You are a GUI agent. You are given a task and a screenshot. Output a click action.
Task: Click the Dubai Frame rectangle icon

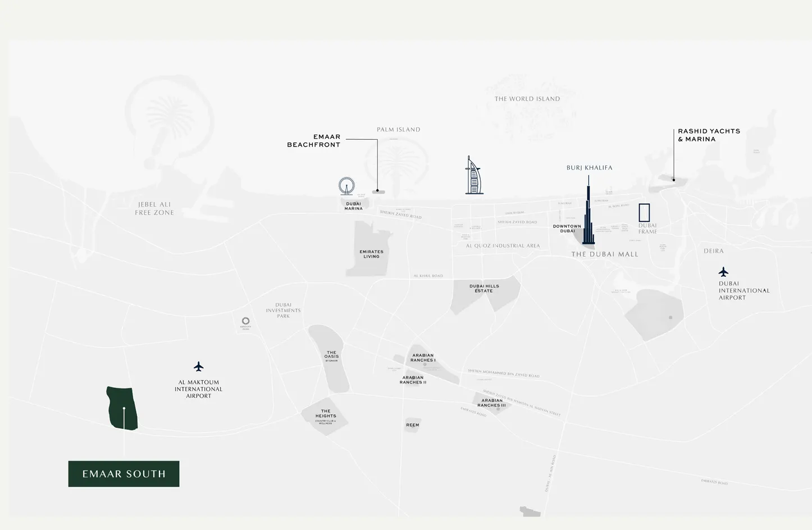[644, 213]
